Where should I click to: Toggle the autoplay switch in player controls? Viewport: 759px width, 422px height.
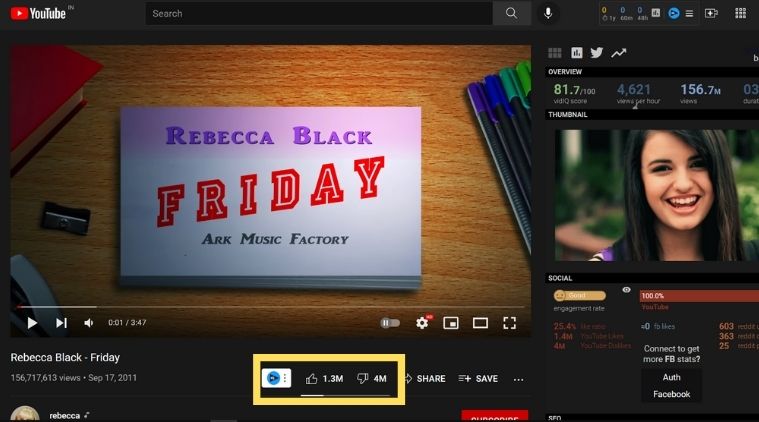click(390, 323)
